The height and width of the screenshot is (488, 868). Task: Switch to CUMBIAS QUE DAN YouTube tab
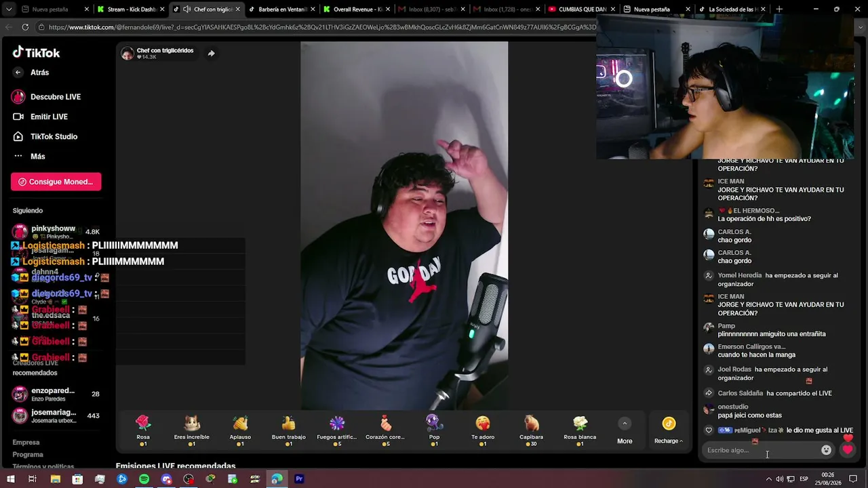click(x=580, y=9)
